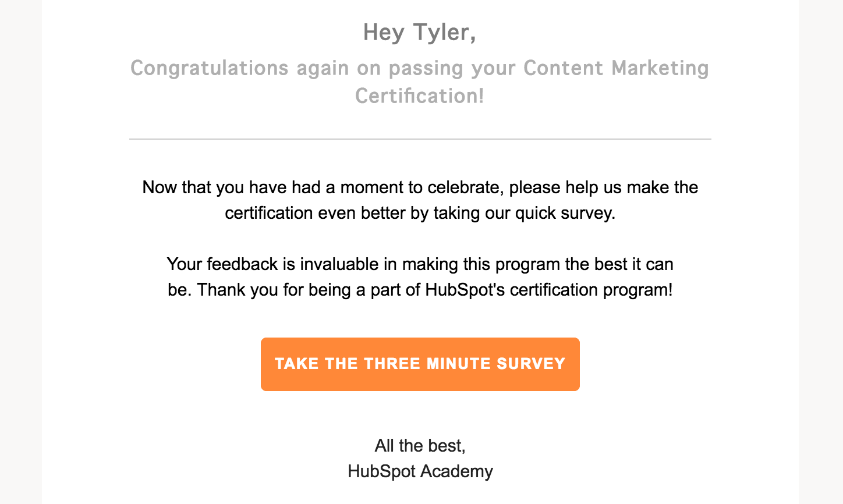
Task: Click the word "SURVEY" on the orange button
Action: (x=530, y=364)
